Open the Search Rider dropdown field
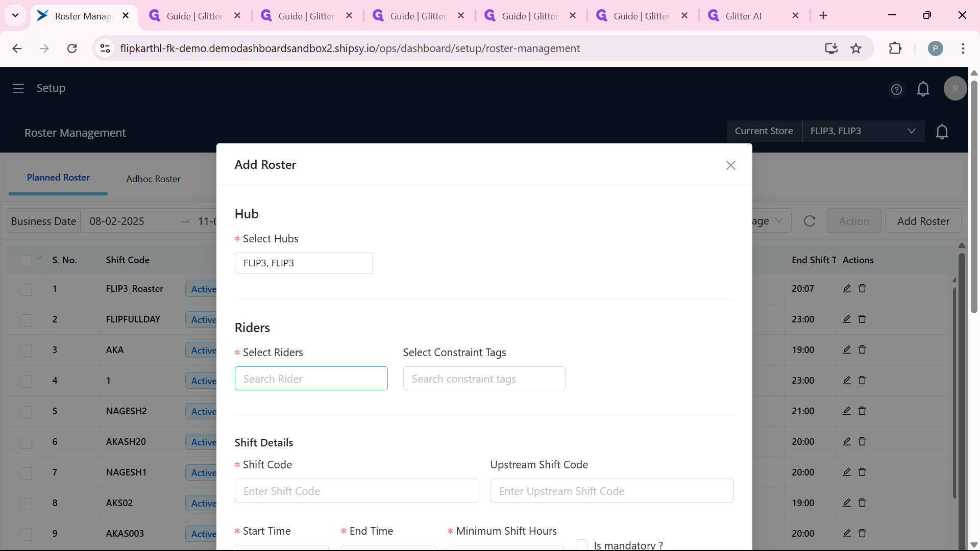 (311, 379)
